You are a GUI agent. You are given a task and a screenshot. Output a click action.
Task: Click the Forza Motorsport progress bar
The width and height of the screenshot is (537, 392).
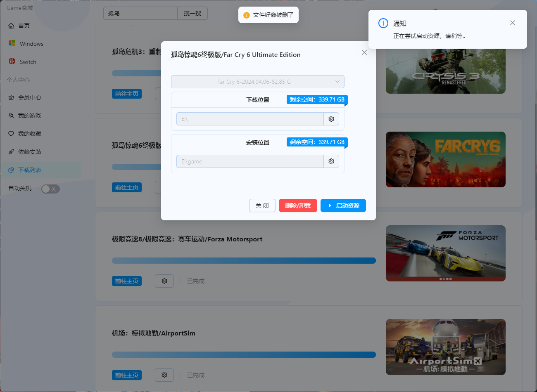pyautogui.click(x=244, y=260)
